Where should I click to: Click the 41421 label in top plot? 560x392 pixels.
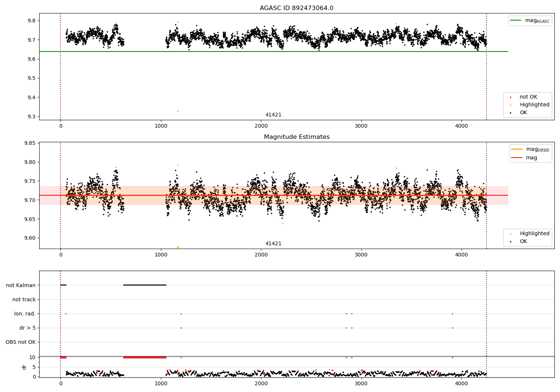(x=273, y=115)
